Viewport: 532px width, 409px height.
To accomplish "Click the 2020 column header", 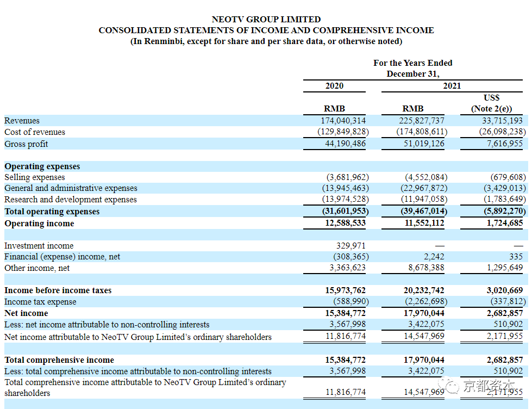I will click(x=334, y=85).
